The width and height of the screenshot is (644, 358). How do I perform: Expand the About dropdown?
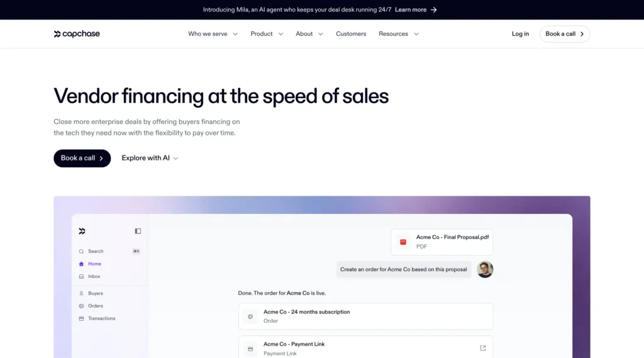pyautogui.click(x=309, y=34)
